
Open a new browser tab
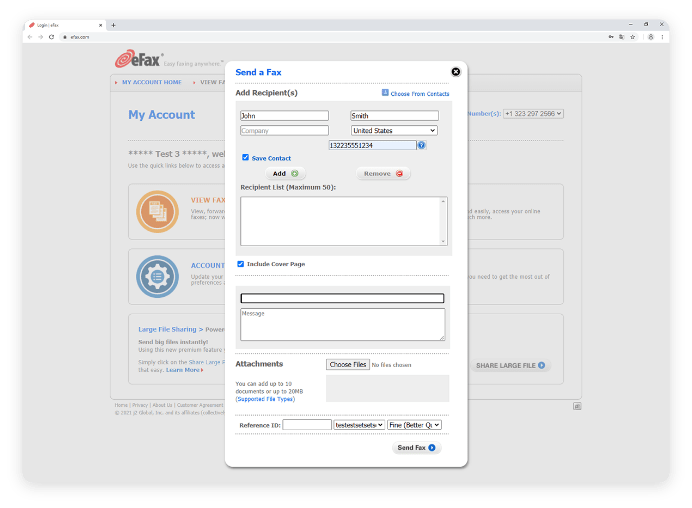click(113, 24)
